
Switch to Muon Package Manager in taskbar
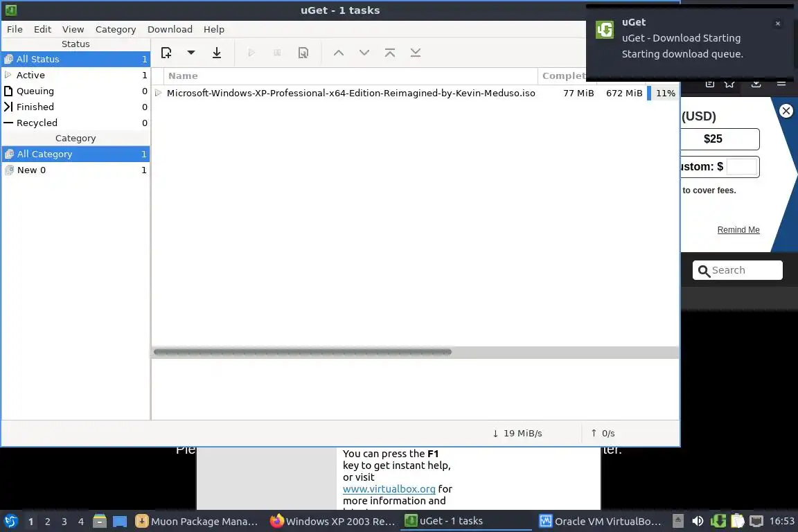(x=197, y=522)
